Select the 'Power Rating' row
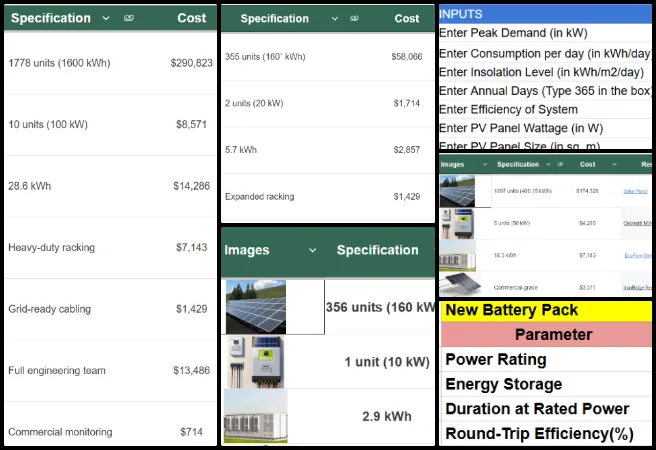 click(x=546, y=360)
